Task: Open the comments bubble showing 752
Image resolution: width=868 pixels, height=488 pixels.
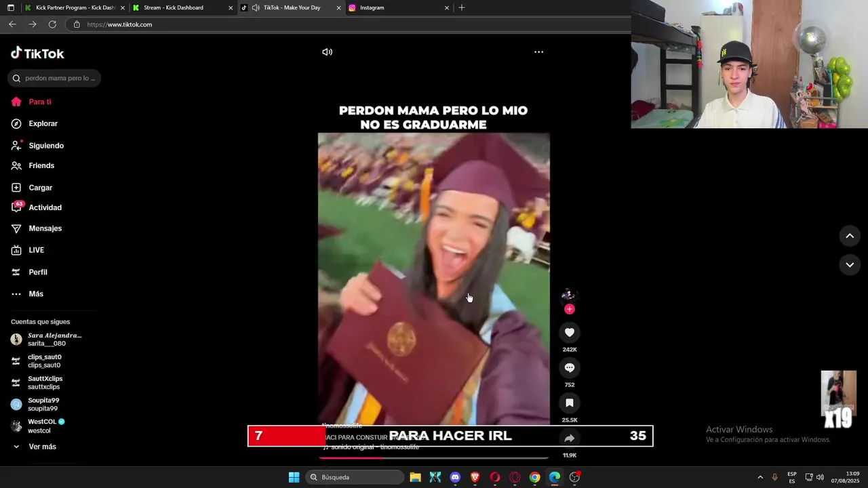Action: pyautogui.click(x=570, y=368)
